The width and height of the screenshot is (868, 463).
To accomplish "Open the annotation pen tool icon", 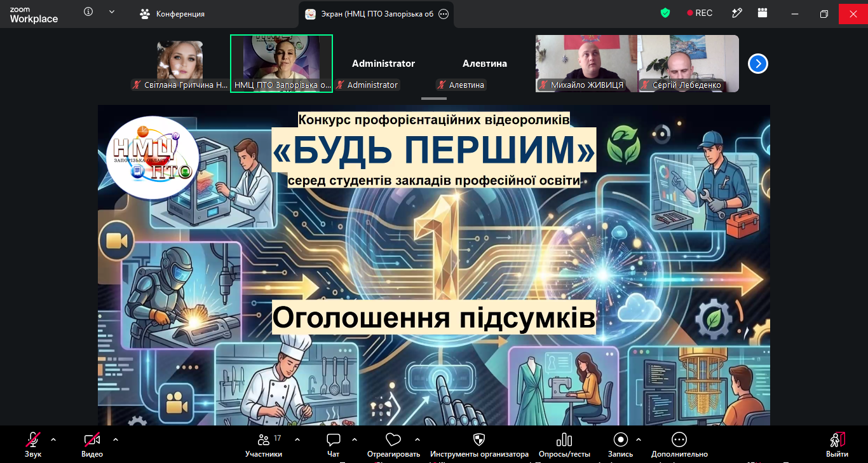I will tap(737, 13).
